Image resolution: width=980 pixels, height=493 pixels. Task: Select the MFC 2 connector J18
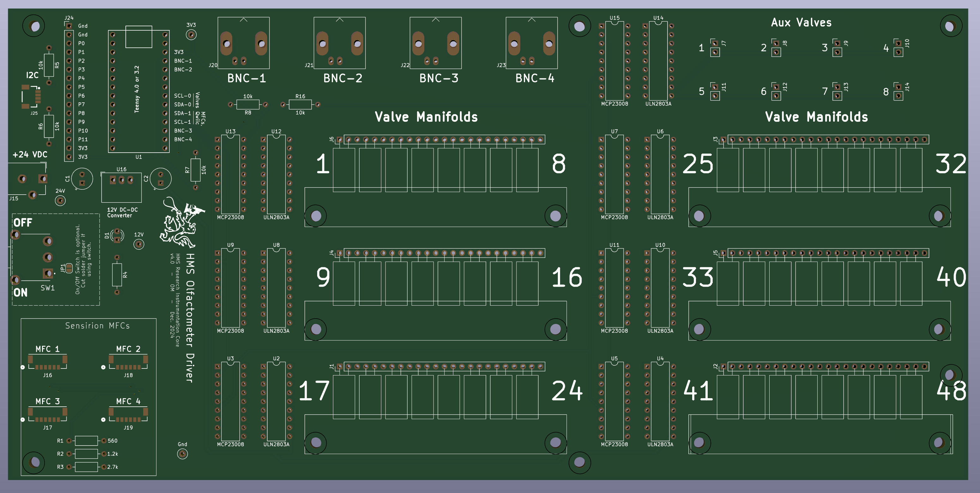click(x=128, y=362)
